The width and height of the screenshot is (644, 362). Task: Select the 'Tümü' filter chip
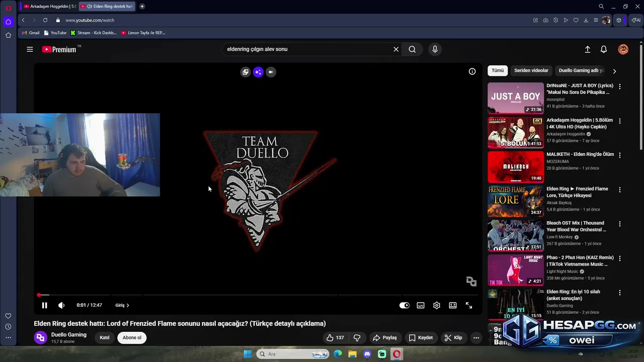click(x=498, y=70)
